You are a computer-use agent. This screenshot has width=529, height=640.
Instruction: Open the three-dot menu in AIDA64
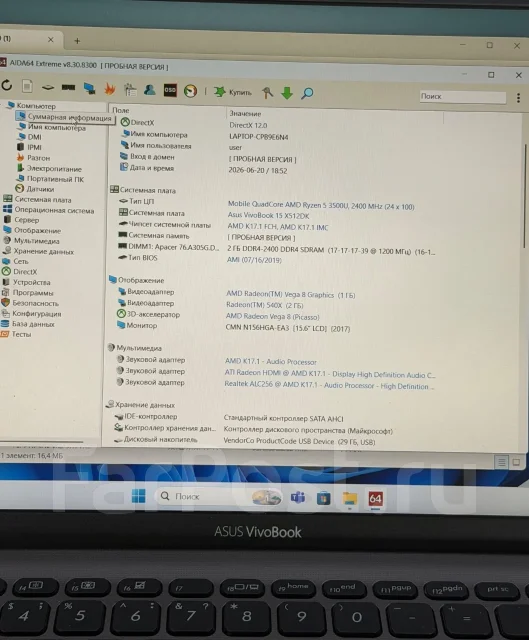[x=518, y=98]
